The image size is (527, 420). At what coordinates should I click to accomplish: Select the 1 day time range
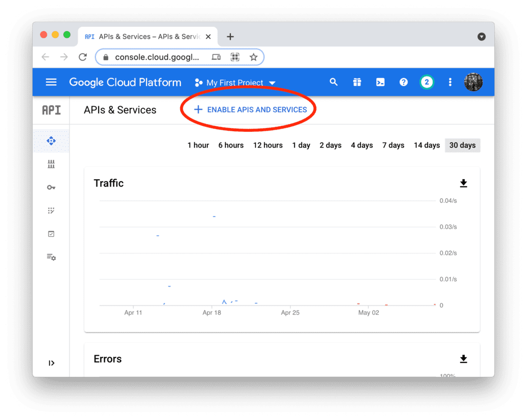point(301,145)
